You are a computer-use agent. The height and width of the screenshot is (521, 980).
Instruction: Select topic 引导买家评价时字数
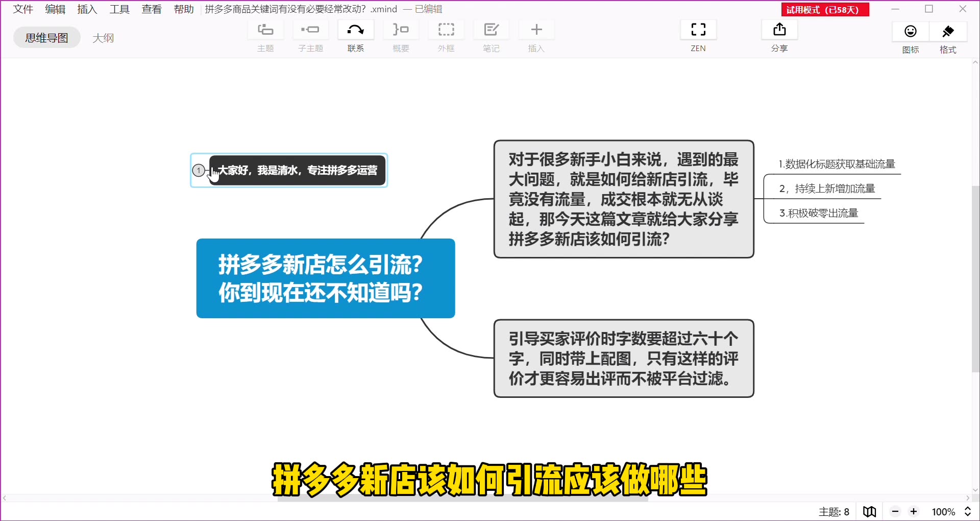click(624, 359)
